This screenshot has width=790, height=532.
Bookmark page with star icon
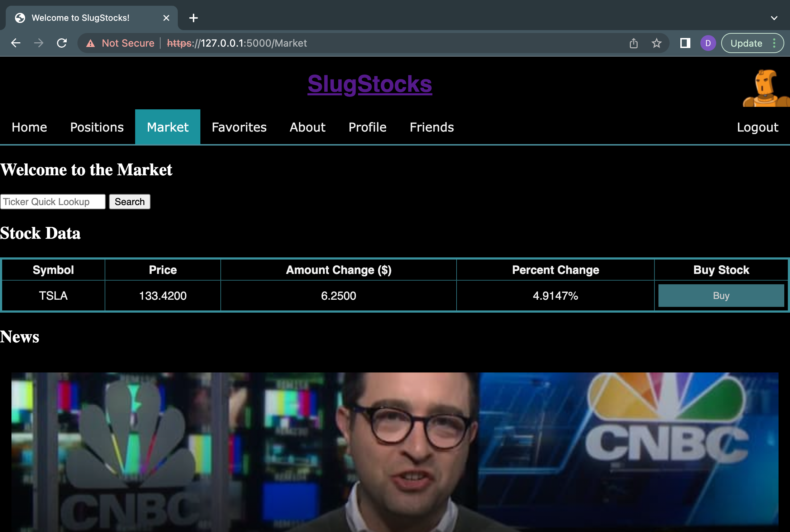[656, 43]
